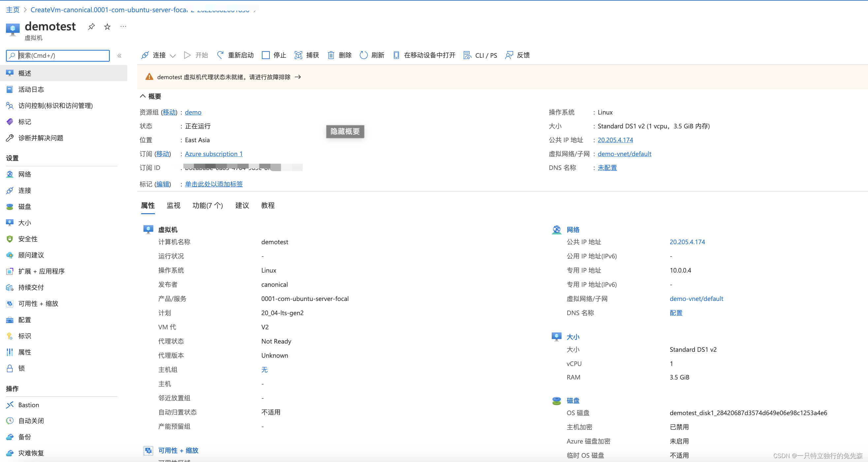Switch to the Features (功能 7 个) tab
Viewport: 868px width, 462px height.
[207, 205]
